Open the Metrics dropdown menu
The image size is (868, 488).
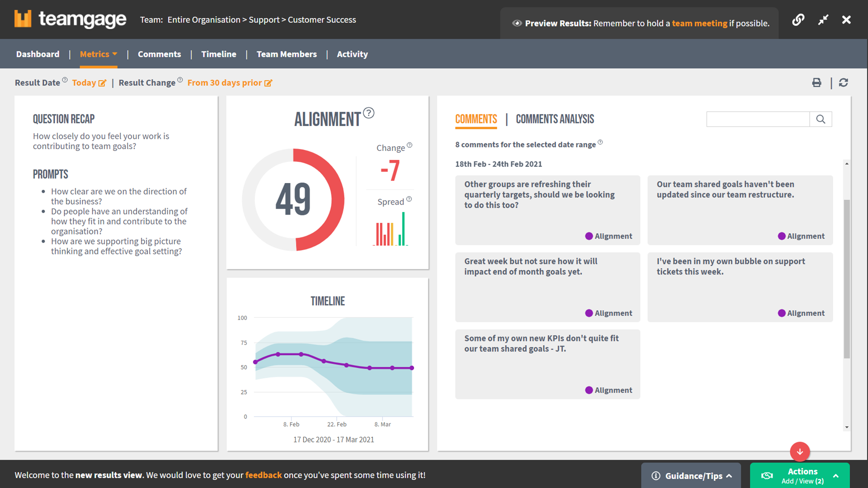coord(98,54)
